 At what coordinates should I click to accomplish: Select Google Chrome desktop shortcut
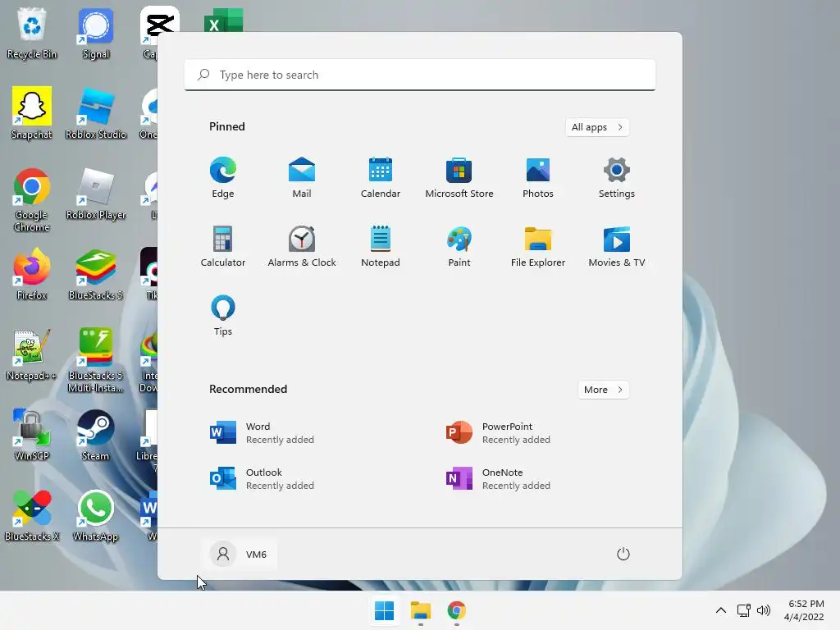point(32,200)
